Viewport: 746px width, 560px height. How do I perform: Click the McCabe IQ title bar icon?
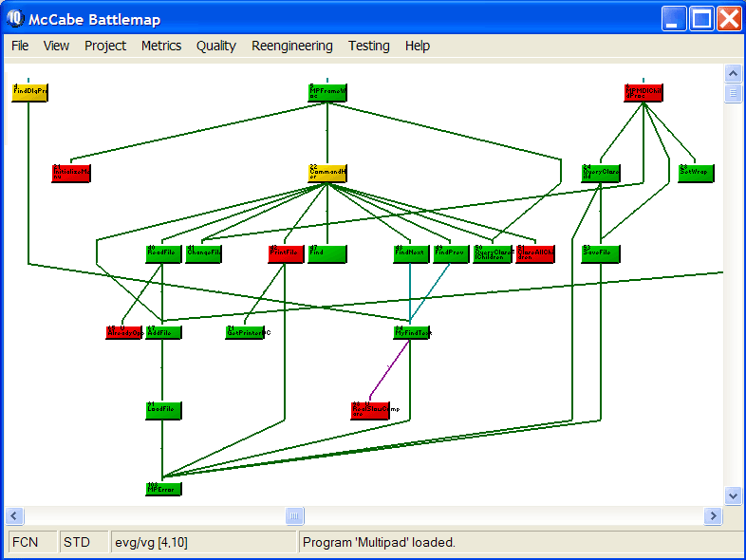[x=15, y=18]
